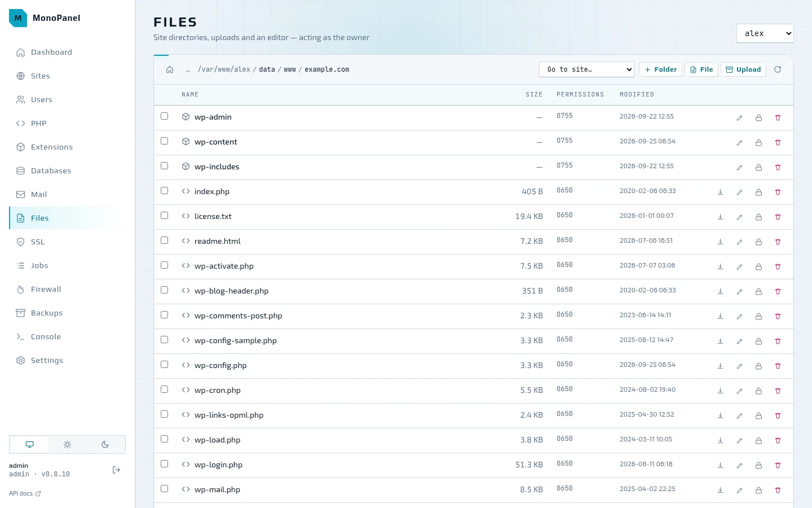Tick the wp-login.php checkbox

tap(165, 464)
